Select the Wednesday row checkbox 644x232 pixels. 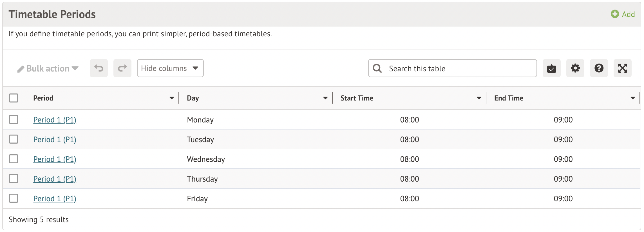[x=14, y=159]
